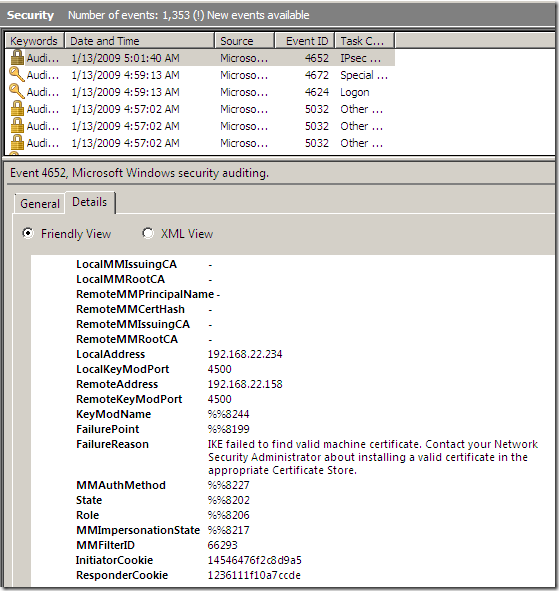Click the RemoteMMPrincipalName field label
The image size is (559, 591).
tap(145, 294)
